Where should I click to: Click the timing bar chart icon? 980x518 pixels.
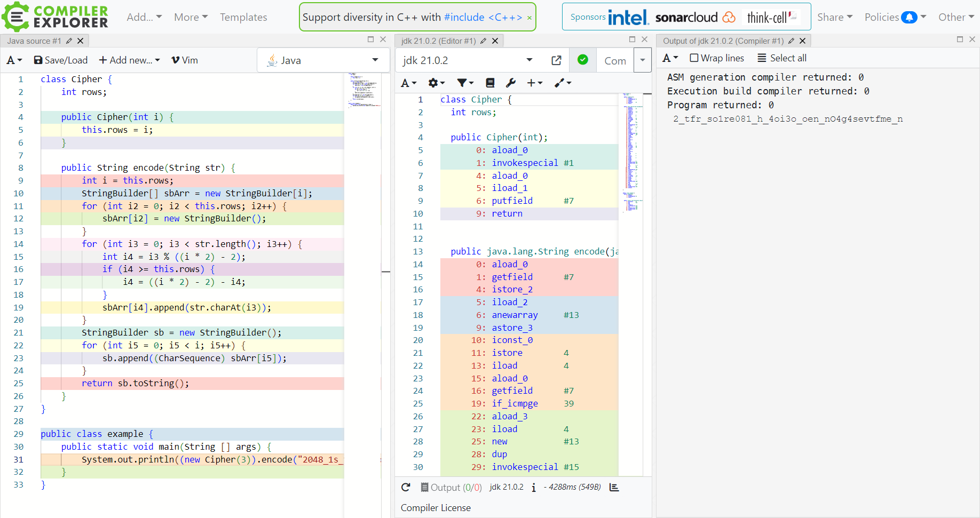tap(614, 487)
